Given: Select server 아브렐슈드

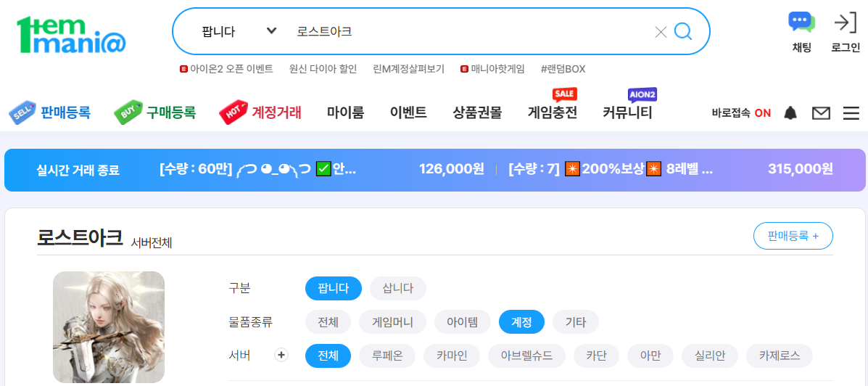Looking at the screenshot, I should click(x=526, y=356).
